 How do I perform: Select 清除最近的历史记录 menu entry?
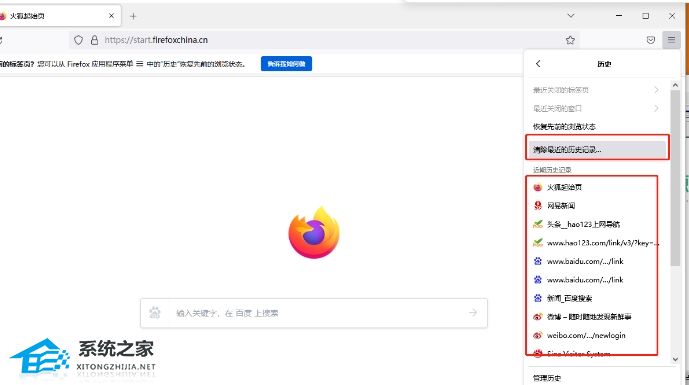596,149
